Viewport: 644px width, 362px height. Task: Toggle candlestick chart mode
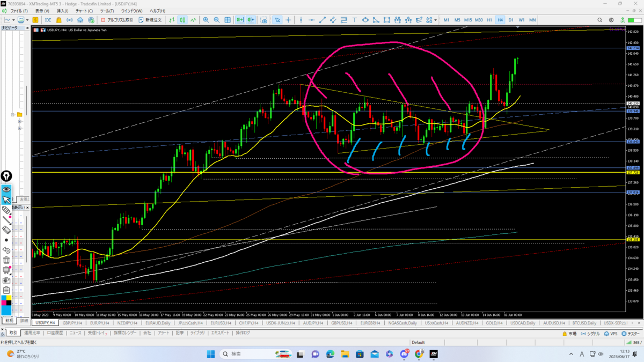pos(182,20)
